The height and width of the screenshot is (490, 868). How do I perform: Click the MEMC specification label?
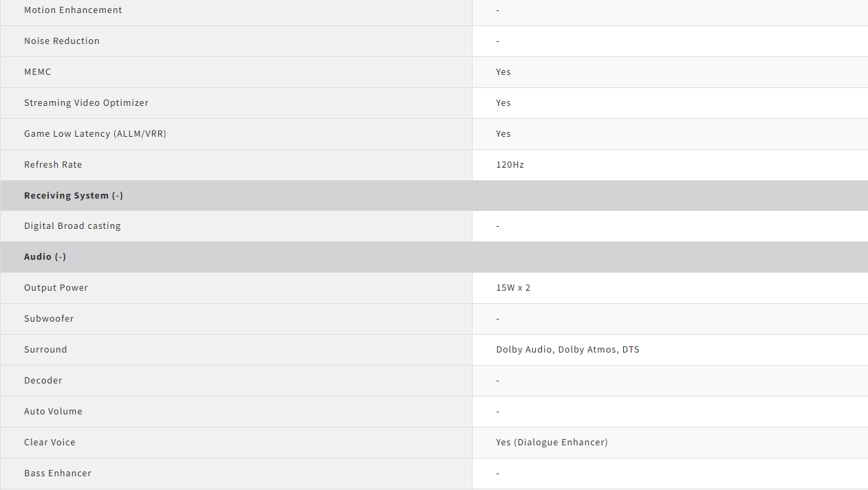pyautogui.click(x=38, y=72)
